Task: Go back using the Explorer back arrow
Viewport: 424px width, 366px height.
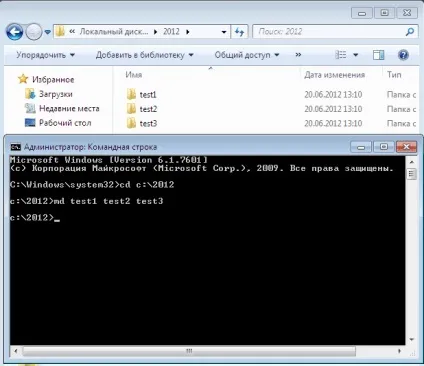Action: [14, 32]
